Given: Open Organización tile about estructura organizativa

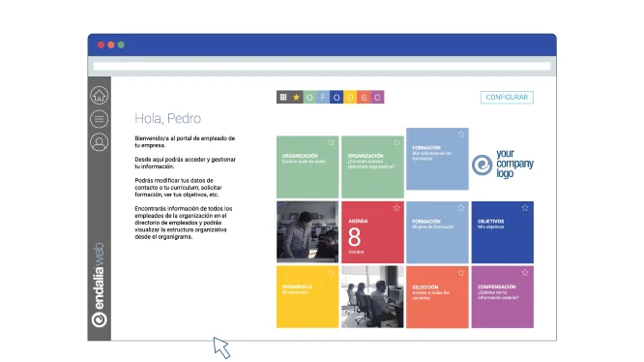Looking at the screenshot, I should click(x=372, y=167).
